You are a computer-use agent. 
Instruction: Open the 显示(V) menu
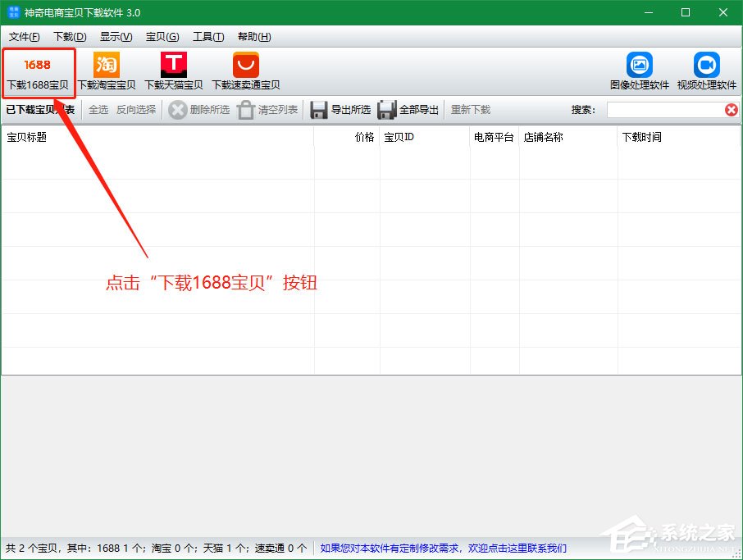116,36
